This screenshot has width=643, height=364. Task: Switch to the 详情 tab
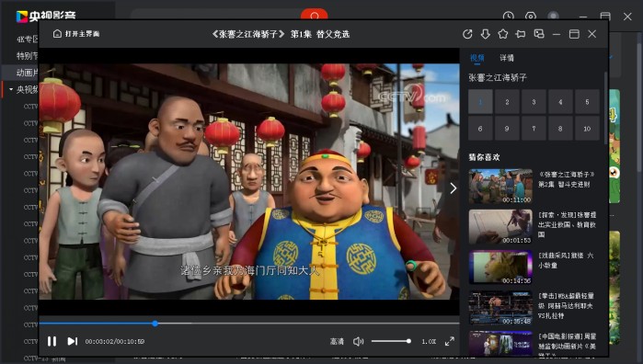[507, 58]
